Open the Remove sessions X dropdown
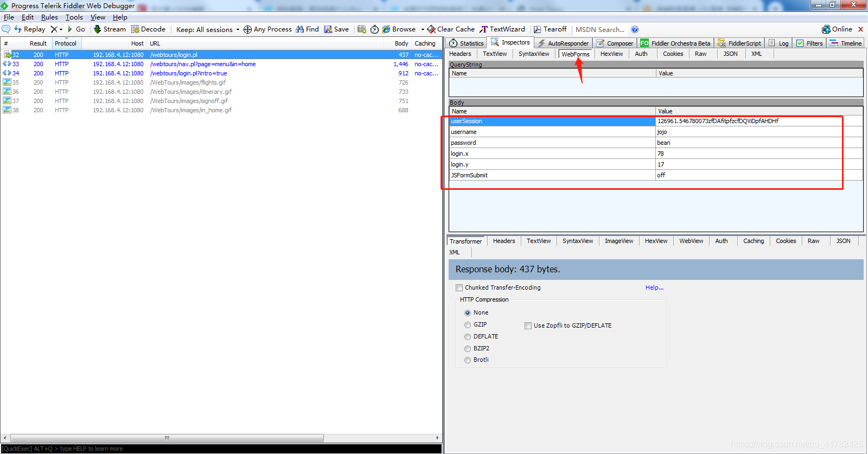 click(x=57, y=29)
